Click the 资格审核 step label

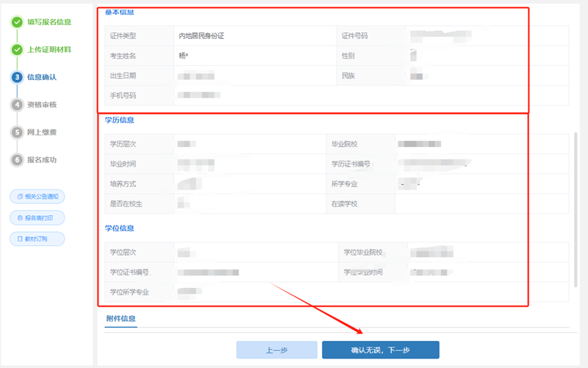point(42,104)
